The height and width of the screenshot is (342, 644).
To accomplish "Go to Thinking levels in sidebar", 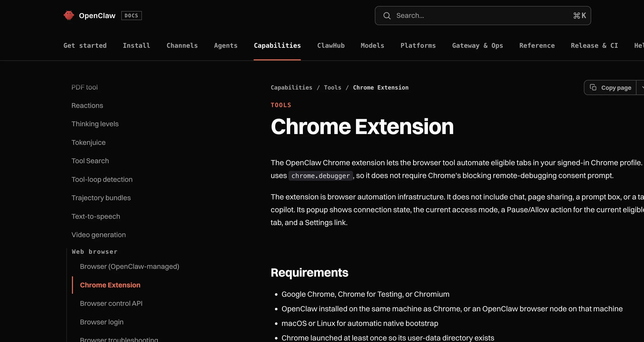I will click(x=95, y=124).
